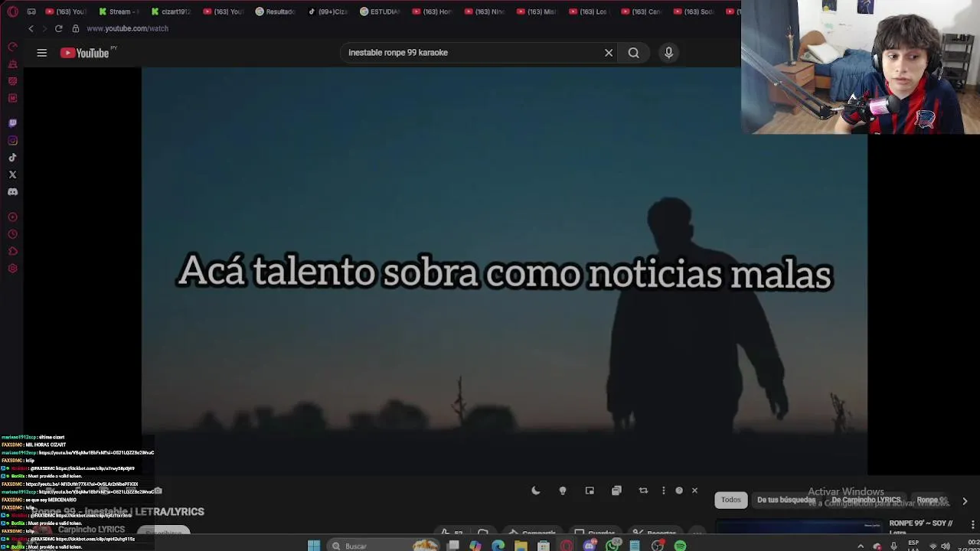980x551 pixels.
Task: Select the 'De tus búsquedas' filter chip
Action: 786,500
